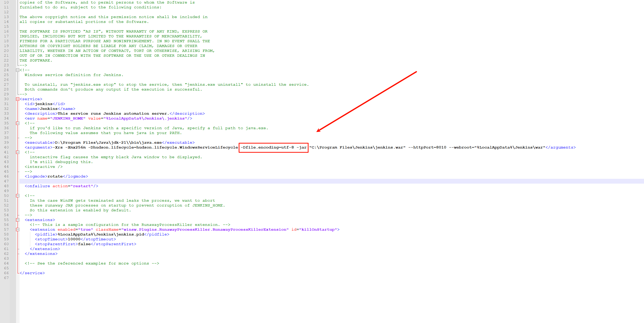The image size is (644, 323).
Task: Click the 'To uninstall, run' comment line
Action: [167, 85]
